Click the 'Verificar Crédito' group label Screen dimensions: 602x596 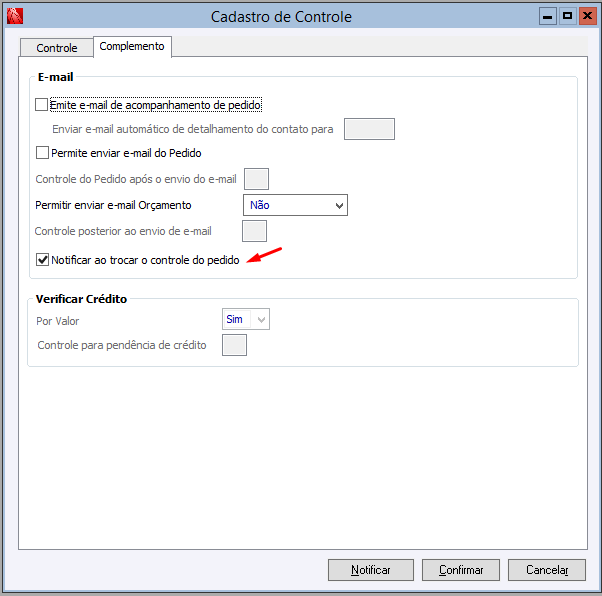tap(81, 299)
